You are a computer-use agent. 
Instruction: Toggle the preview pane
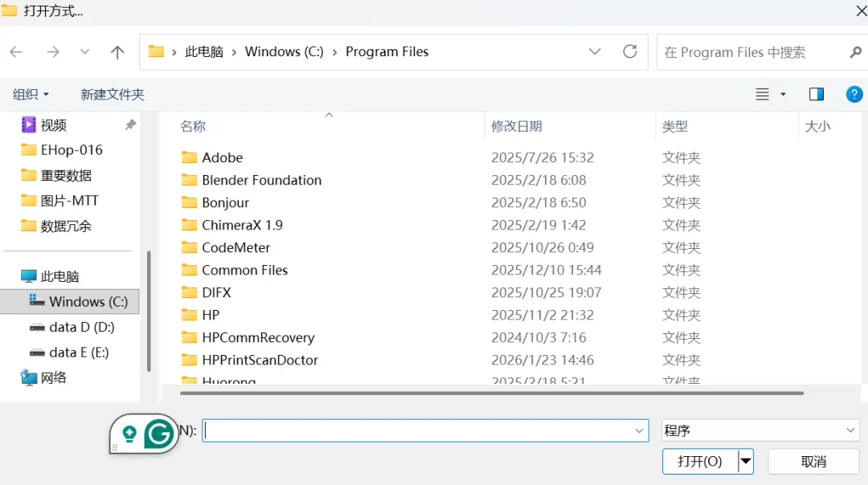(816, 94)
